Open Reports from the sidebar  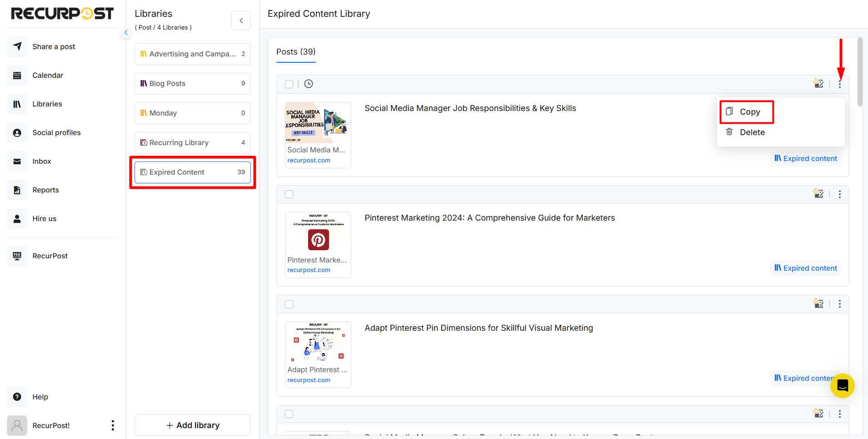tap(45, 190)
